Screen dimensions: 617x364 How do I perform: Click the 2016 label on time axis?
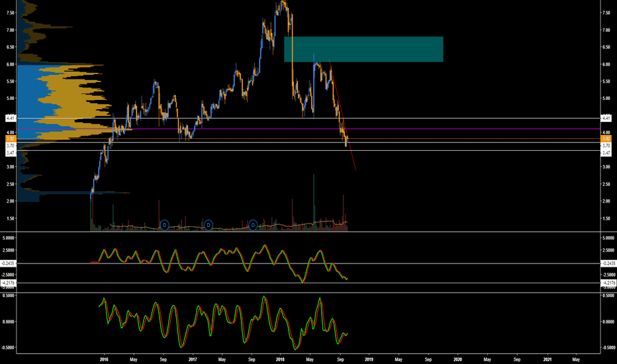coord(104,359)
